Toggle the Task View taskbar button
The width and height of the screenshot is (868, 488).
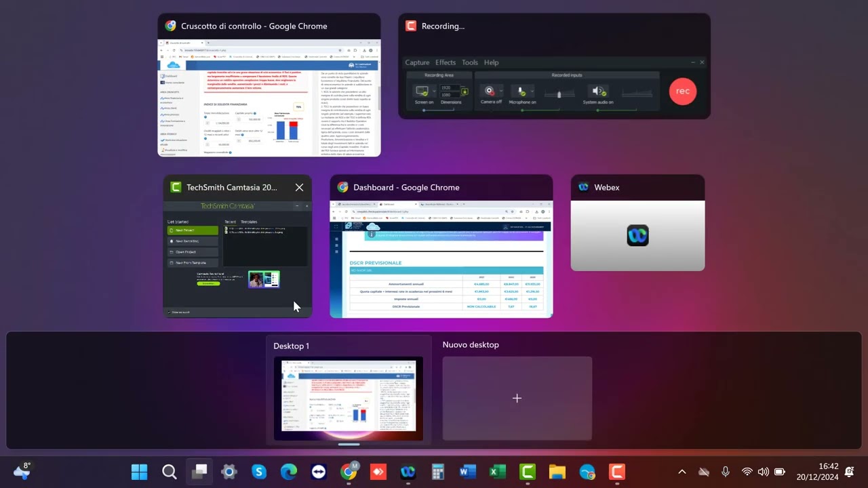(x=199, y=472)
